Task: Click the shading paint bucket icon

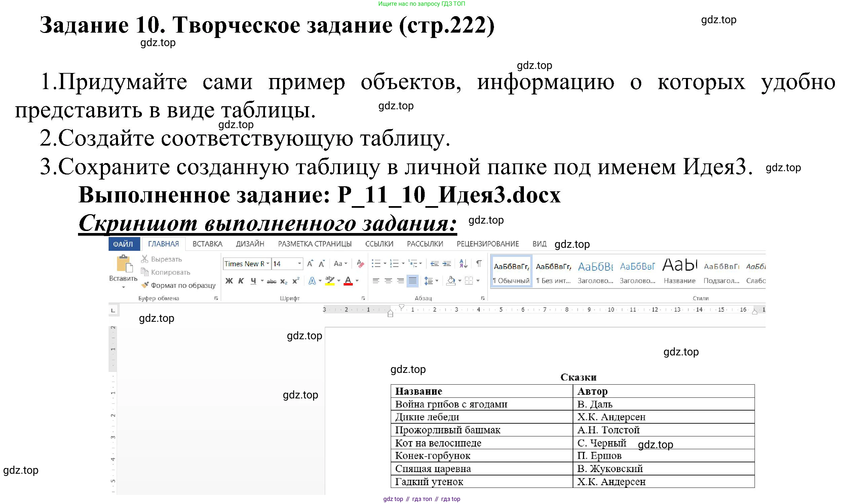Action: pyautogui.click(x=451, y=281)
